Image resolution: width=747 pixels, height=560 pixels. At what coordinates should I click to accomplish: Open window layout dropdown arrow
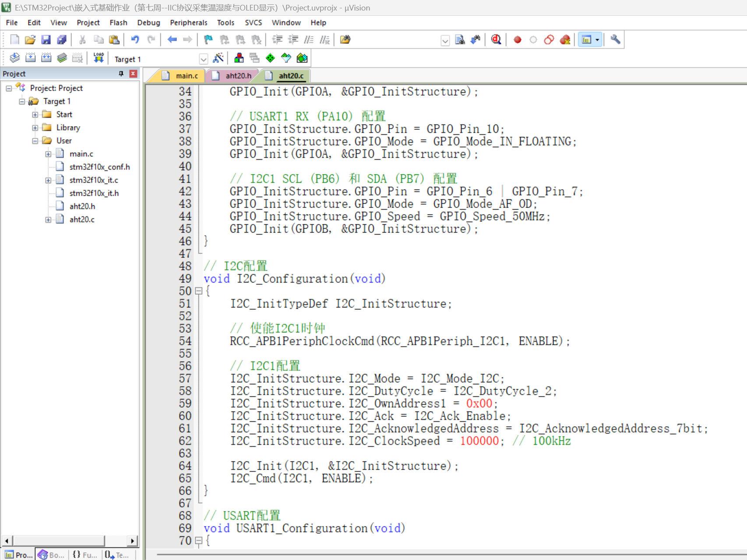pos(597,40)
